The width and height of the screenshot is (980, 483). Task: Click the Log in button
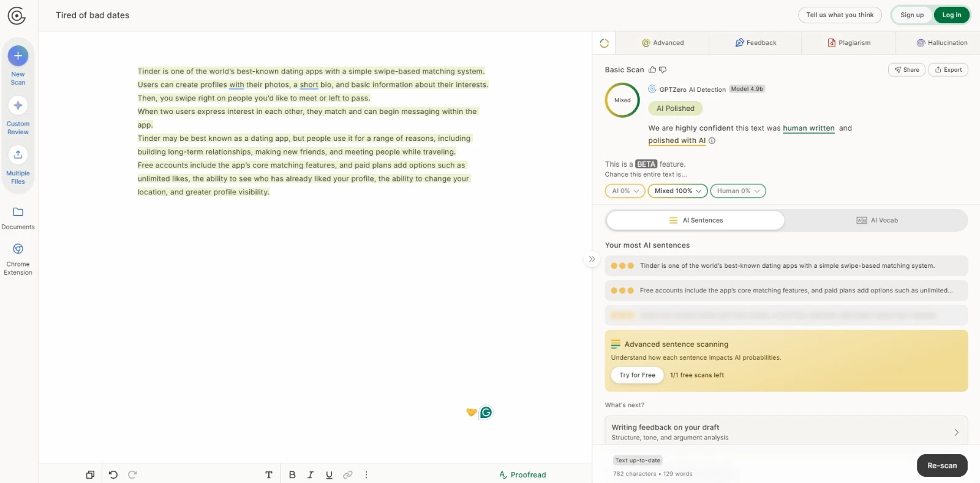click(x=952, y=15)
